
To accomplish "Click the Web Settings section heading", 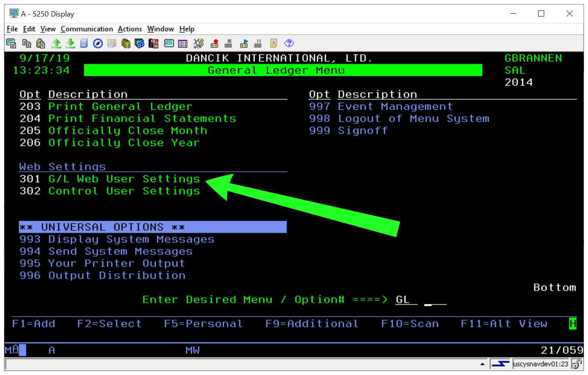I will (62, 167).
